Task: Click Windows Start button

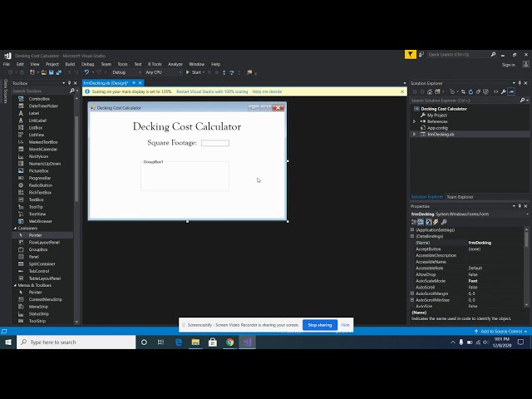Action: click(x=8, y=342)
